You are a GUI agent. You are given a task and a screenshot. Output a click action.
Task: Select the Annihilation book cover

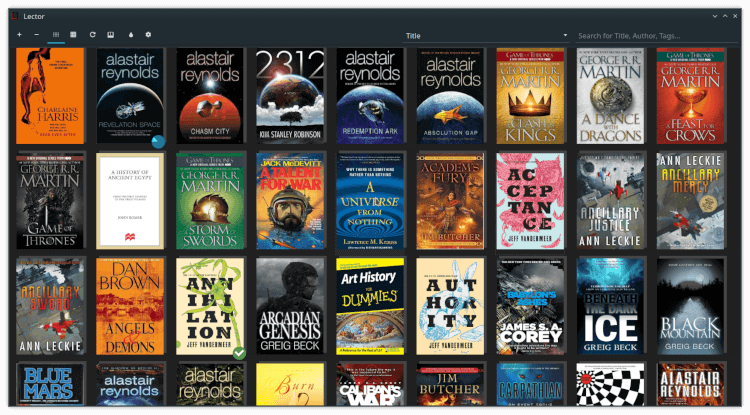pos(210,306)
